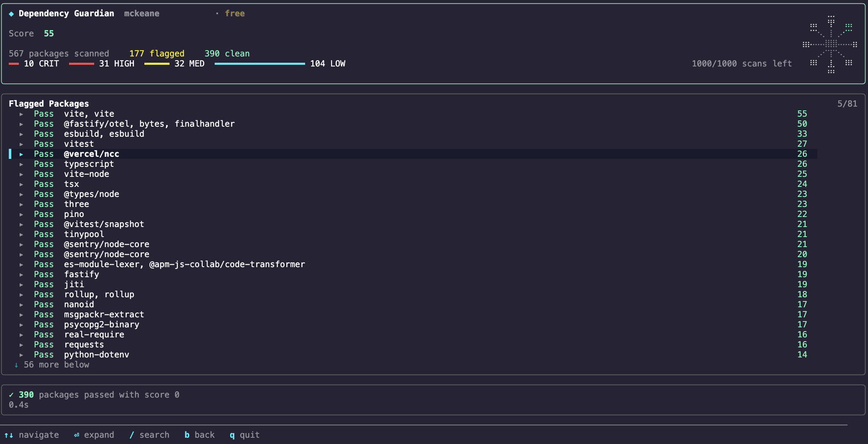Screen dimensions: 868x444
Task: Expand the @fastify/otel, bytes, finalhandler row arrow
Action: point(21,124)
